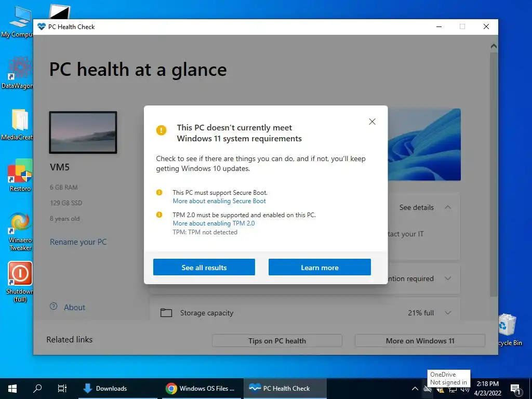
Task: Open the Action Center notifications icon
Action: tap(515, 389)
